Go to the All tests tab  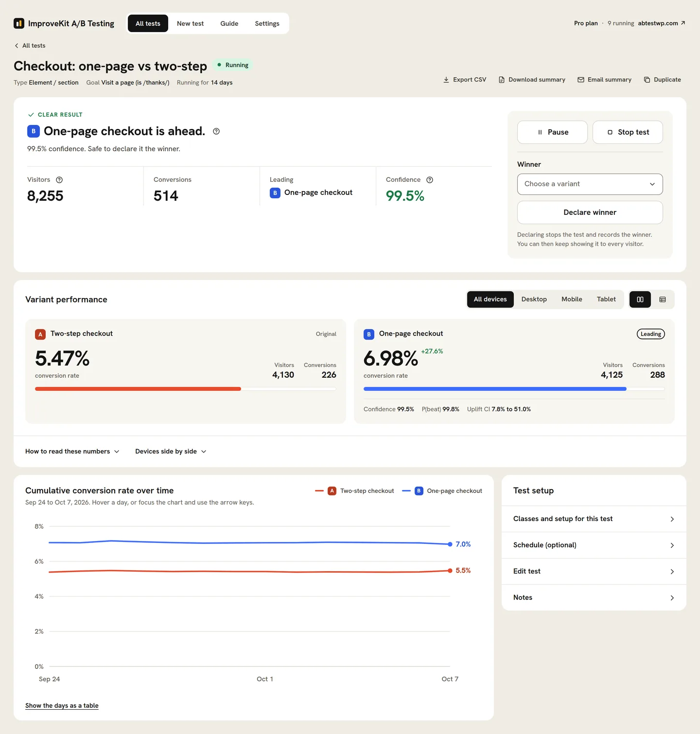[148, 23]
